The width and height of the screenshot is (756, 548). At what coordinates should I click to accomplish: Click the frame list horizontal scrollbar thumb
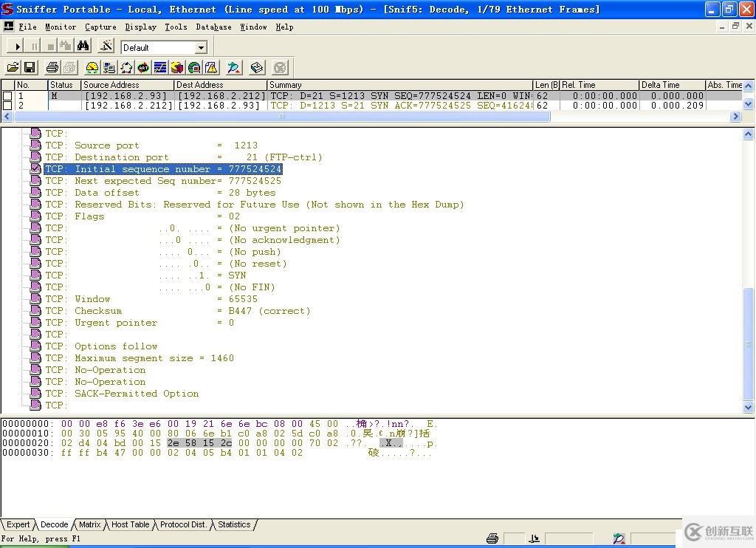[x=281, y=116]
